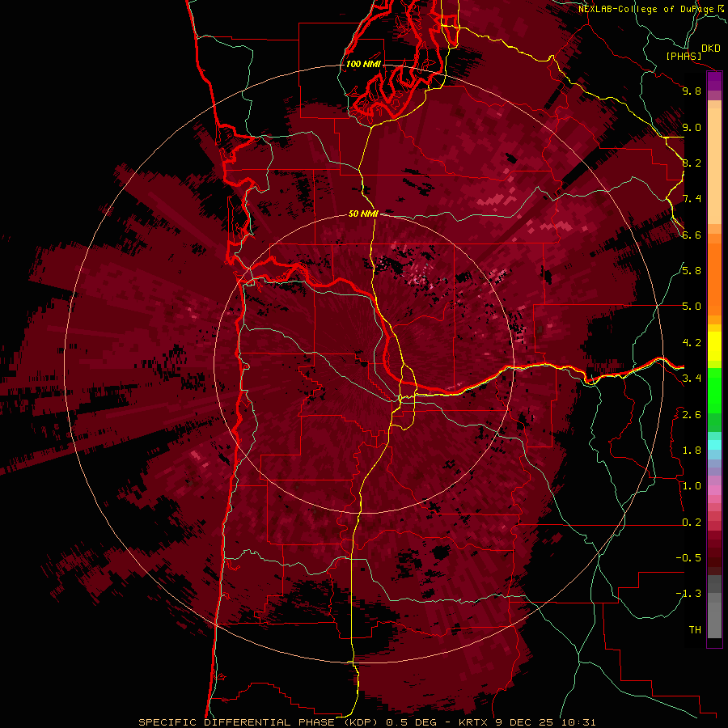Viewport: 728px width, 728px height.
Task: Click the DKD product label
Action: click(710, 49)
